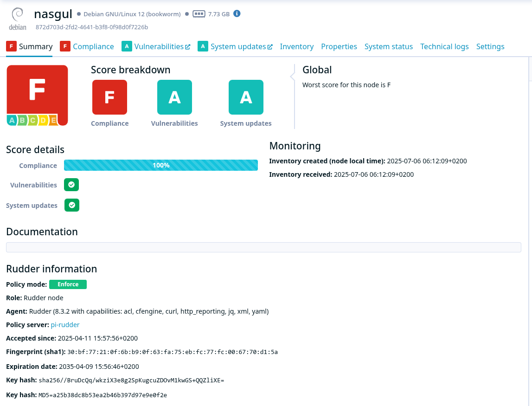532x406 pixels.
Task: Click the RAM memory icon
Action: [199, 14]
